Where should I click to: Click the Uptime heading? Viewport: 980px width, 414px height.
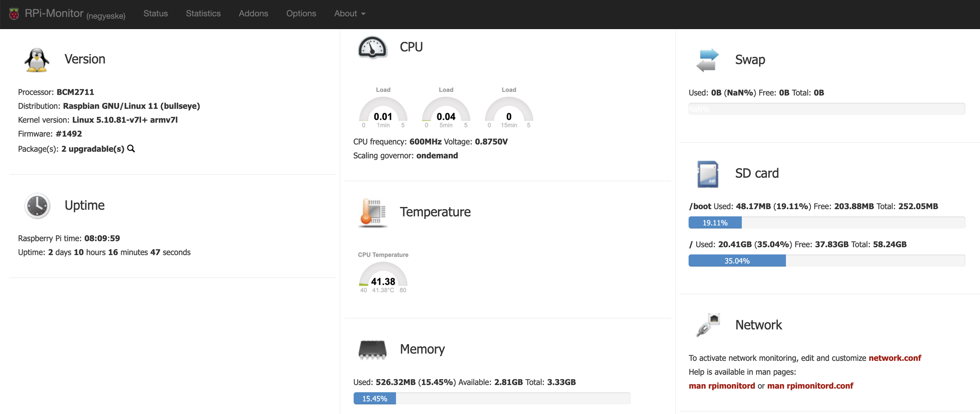pyautogui.click(x=85, y=205)
